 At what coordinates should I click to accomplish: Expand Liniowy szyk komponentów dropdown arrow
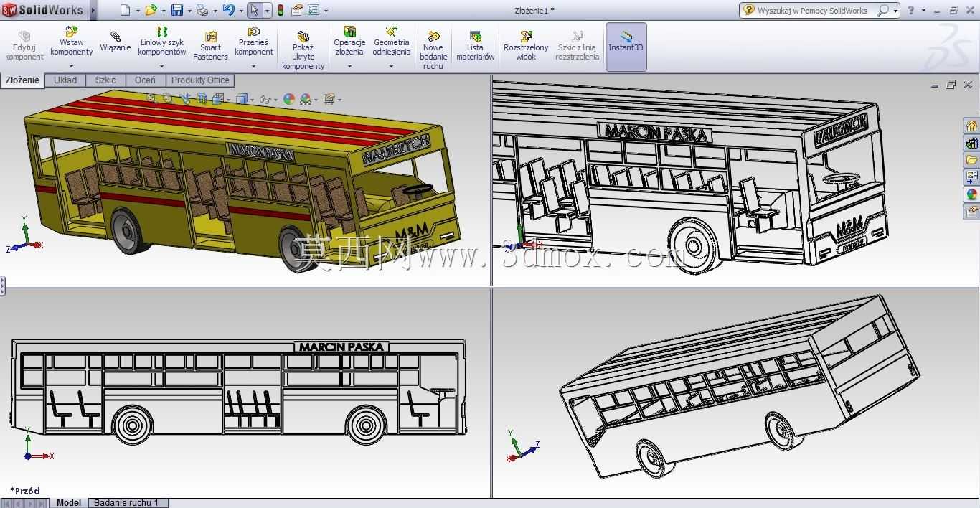[x=162, y=66]
